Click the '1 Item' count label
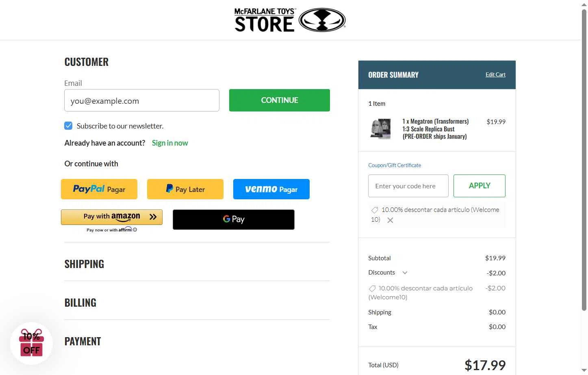The width and height of the screenshot is (588, 375). pyautogui.click(x=377, y=103)
